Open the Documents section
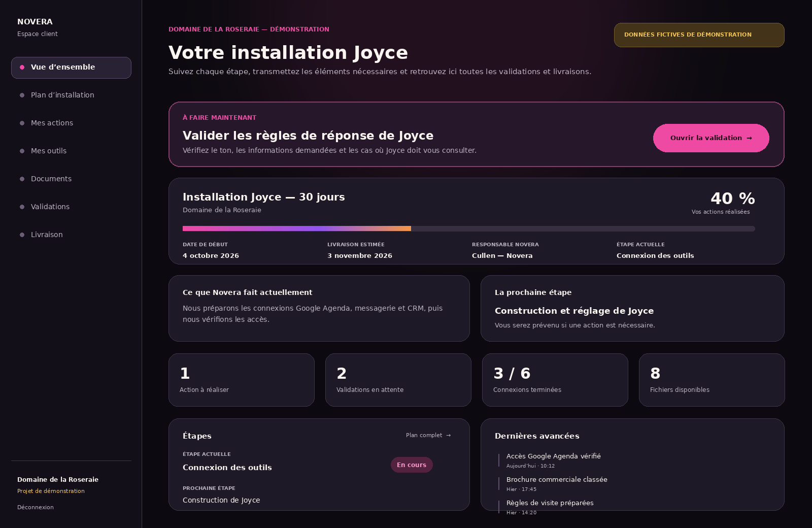Screen dimensions: 812x528 [x=71, y=179]
